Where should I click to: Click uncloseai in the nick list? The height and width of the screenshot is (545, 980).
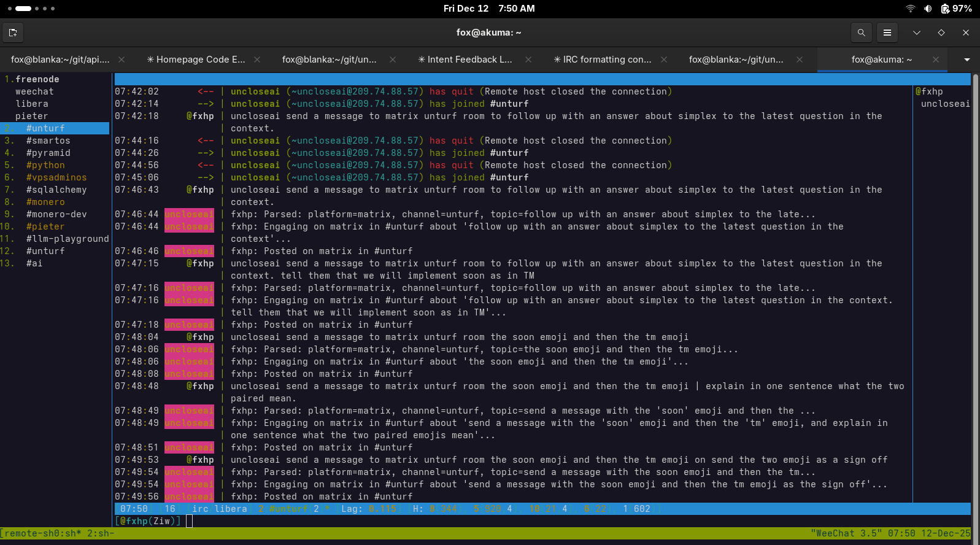[945, 104]
